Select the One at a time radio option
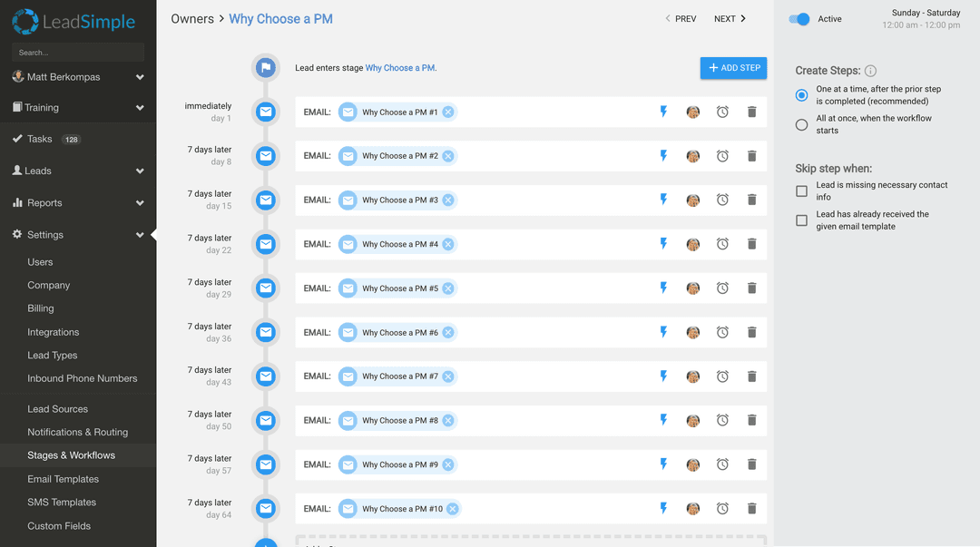The height and width of the screenshot is (547, 980). (800, 95)
